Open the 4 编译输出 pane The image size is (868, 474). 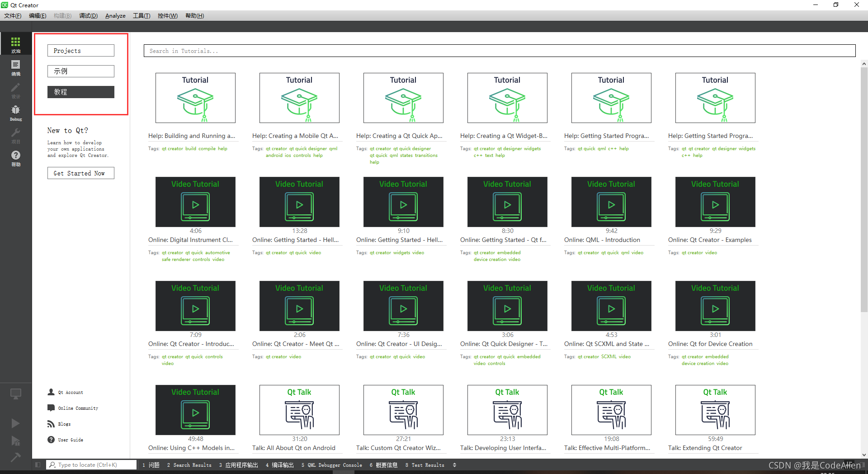pyautogui.click(x=280, y=465)
